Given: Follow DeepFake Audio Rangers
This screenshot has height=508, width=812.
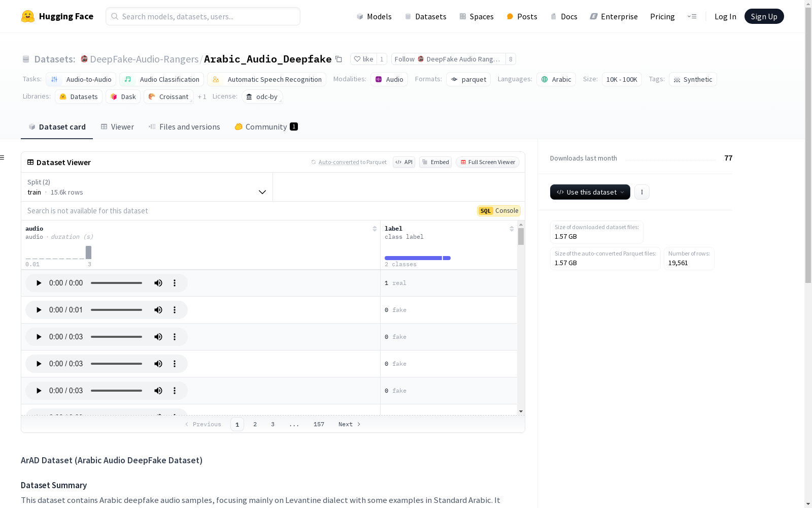Looking at the screenshot, I should (x=448, y=59).
